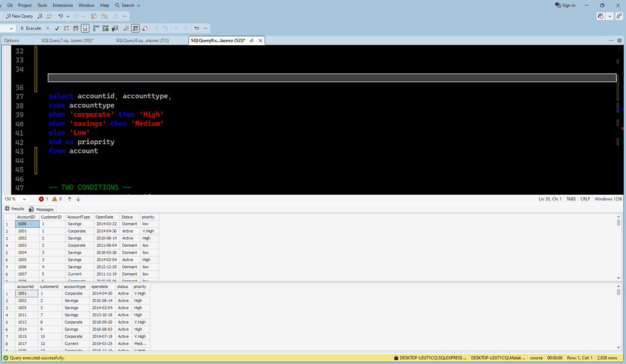Expand the available databases dropdown
The height and width of the screenshot is (364, 626).
(x=12, y=28)
